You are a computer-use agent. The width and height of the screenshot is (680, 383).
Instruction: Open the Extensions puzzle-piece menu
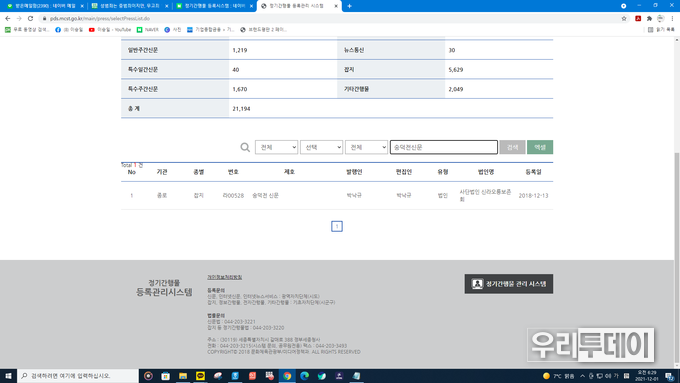click(649, 19)
